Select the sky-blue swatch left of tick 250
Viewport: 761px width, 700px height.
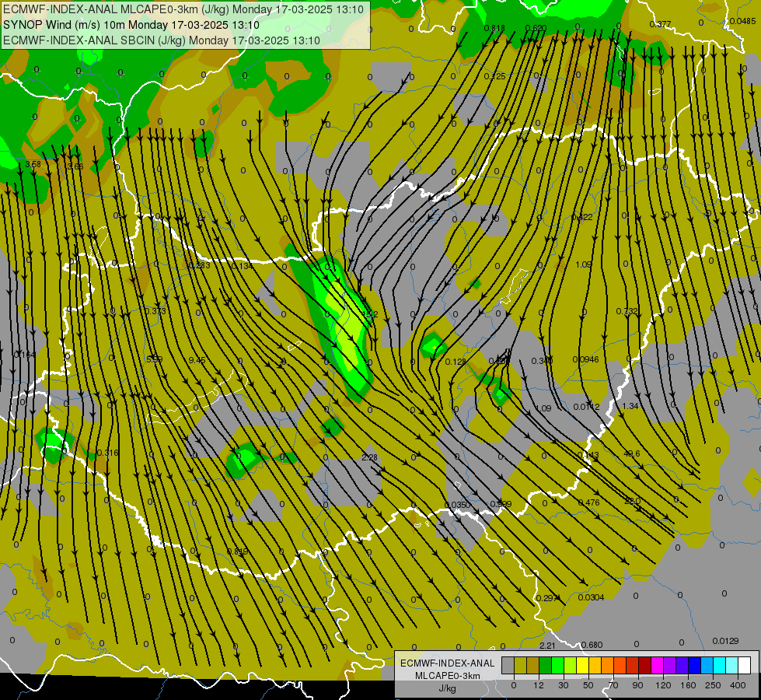tap(707, 665)
